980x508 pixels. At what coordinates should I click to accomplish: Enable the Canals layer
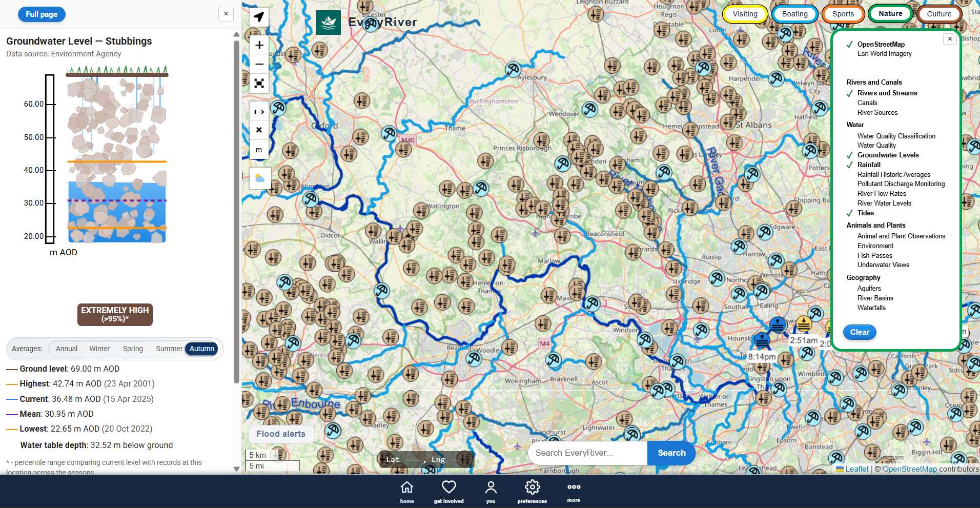869,103
